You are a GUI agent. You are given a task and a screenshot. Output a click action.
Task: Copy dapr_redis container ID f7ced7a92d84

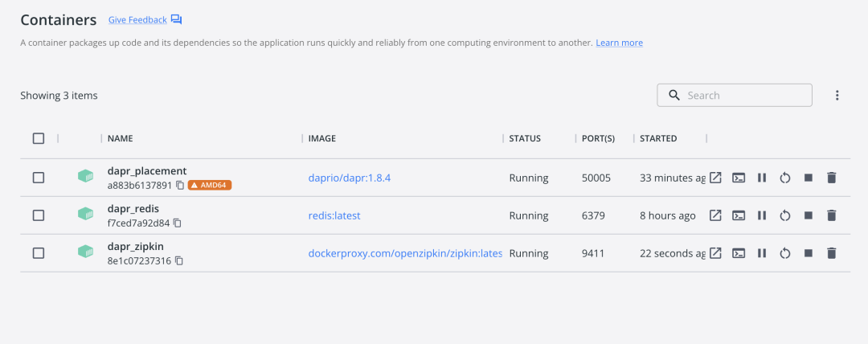click(178, 223)
